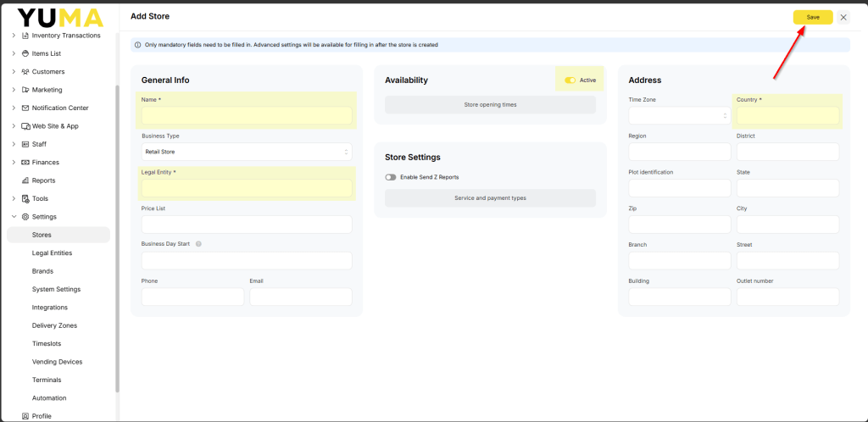Viewport: 868px width, 422px height.
Task: Expand the Customers chevron
Action: click(14, 72)
